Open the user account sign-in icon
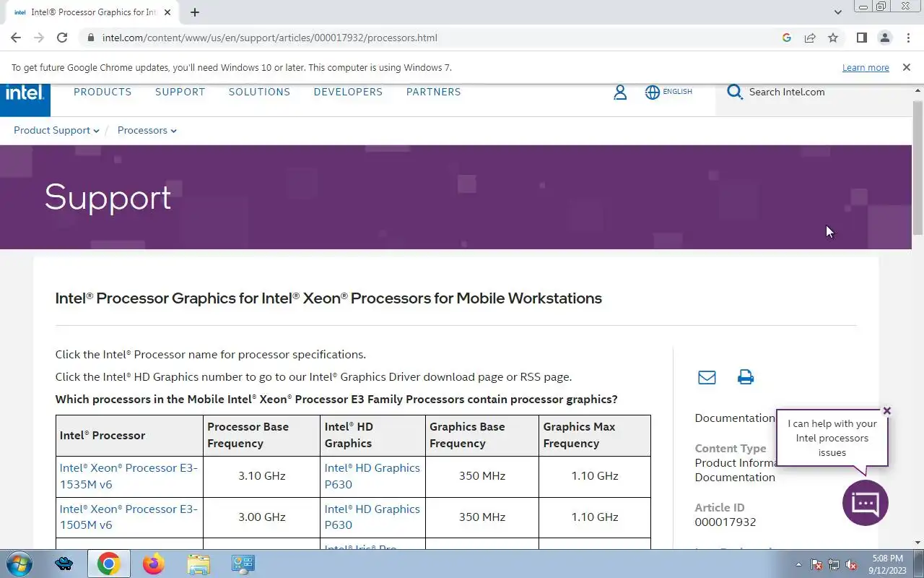This screenshot has height=578, width=924. (x=620, y=92)
